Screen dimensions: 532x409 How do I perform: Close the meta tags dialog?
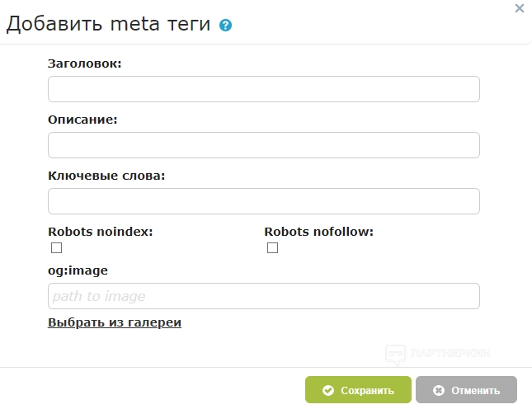tap(519, 8)
